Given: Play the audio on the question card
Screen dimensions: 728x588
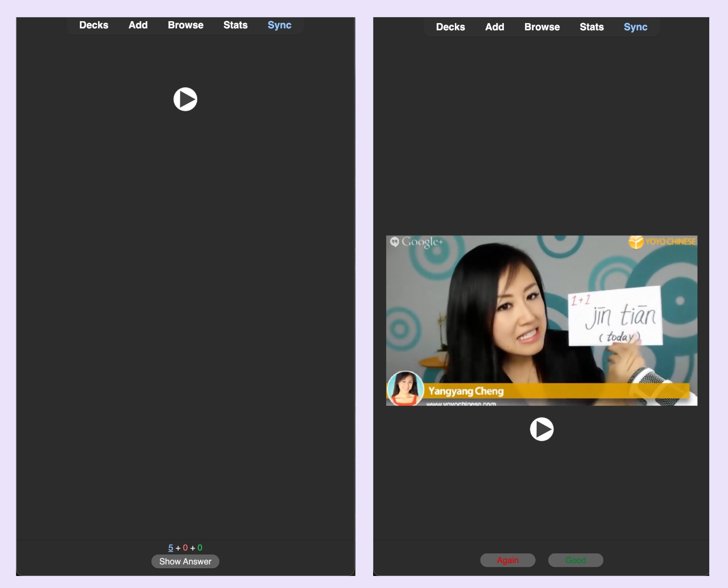Looking at the screenshot, I should click(186, 99).
